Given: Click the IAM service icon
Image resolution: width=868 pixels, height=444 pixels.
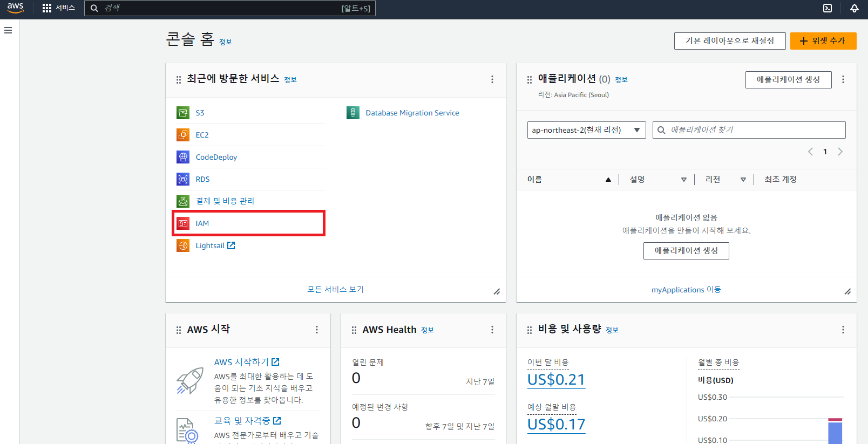Looking at the screenshot, I should click(x=183, y=223).
